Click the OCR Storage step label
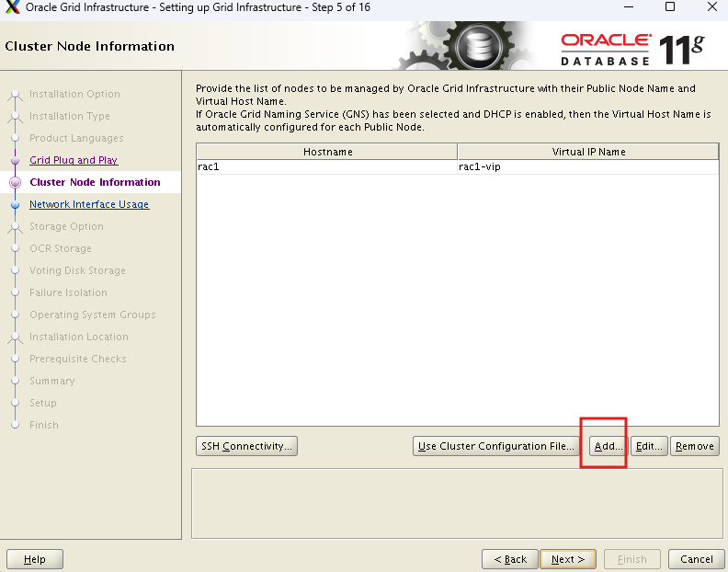This screenshot has height=572, width=728. pyautogui.click(x=61, y=248)
